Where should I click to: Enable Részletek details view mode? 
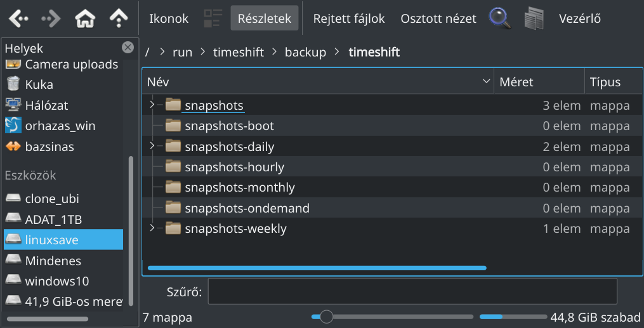pyautogui.click(x=265, y=18)
